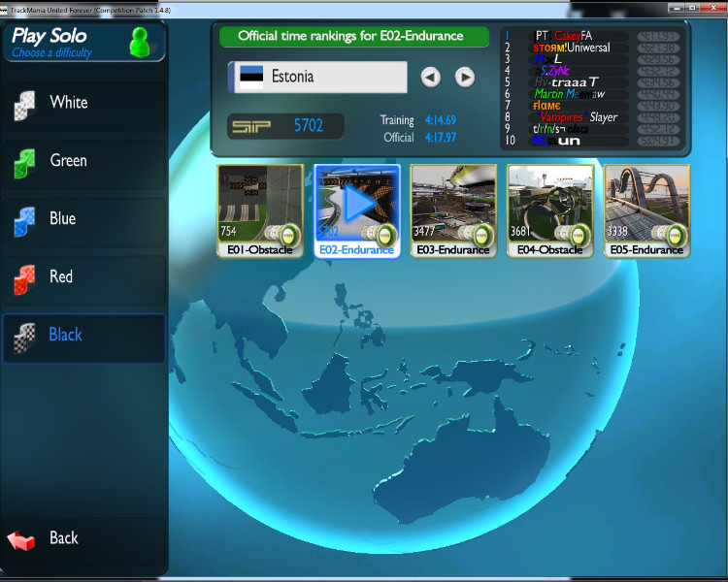This screenshot has height=582, width=728.
Task: Click the red Back arrow icon
Action: (22, 539)
